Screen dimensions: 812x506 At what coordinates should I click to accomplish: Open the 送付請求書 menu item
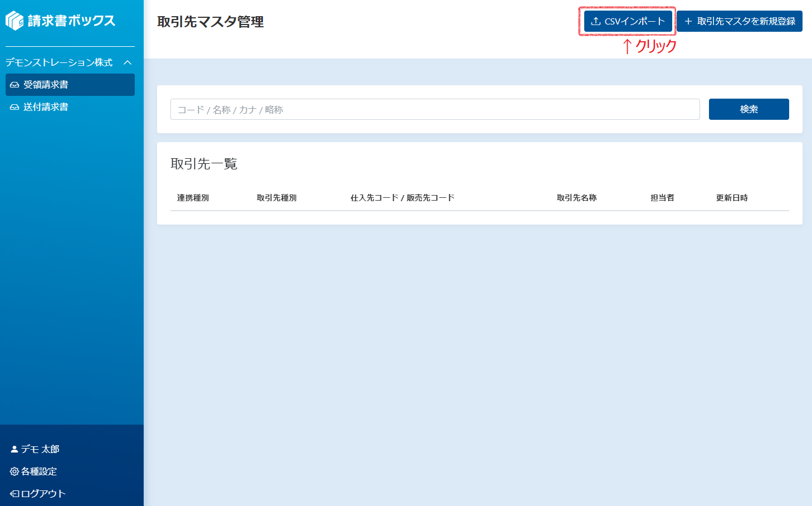tap(70, 107)
